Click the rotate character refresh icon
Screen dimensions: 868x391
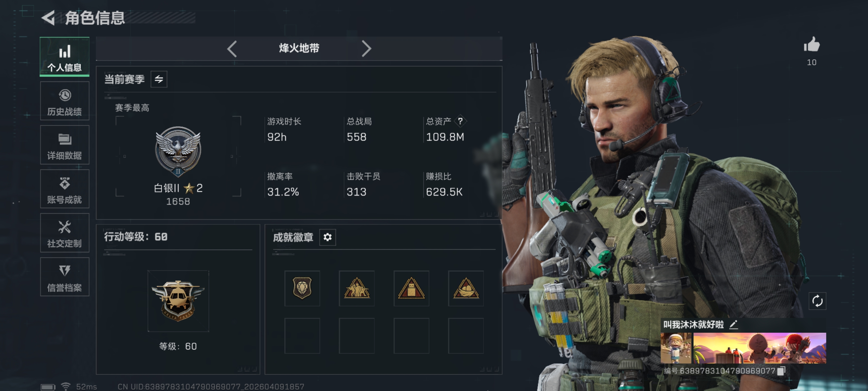(817, 301)
